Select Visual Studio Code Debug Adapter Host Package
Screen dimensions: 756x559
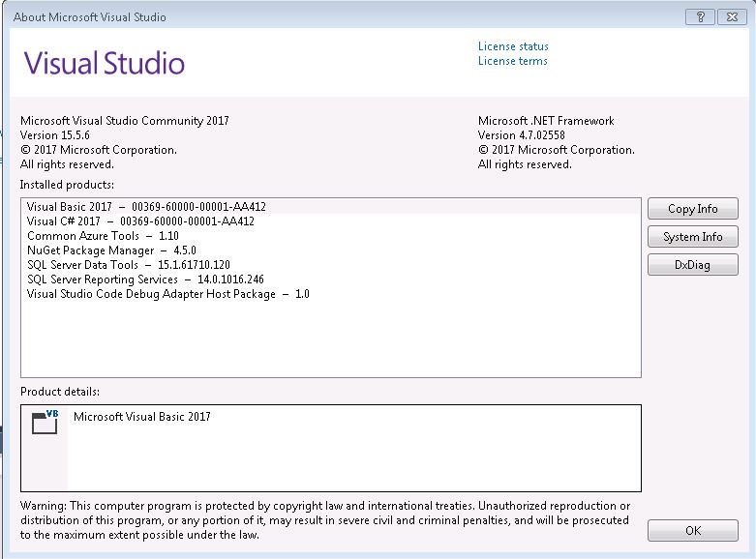(331, 294)
